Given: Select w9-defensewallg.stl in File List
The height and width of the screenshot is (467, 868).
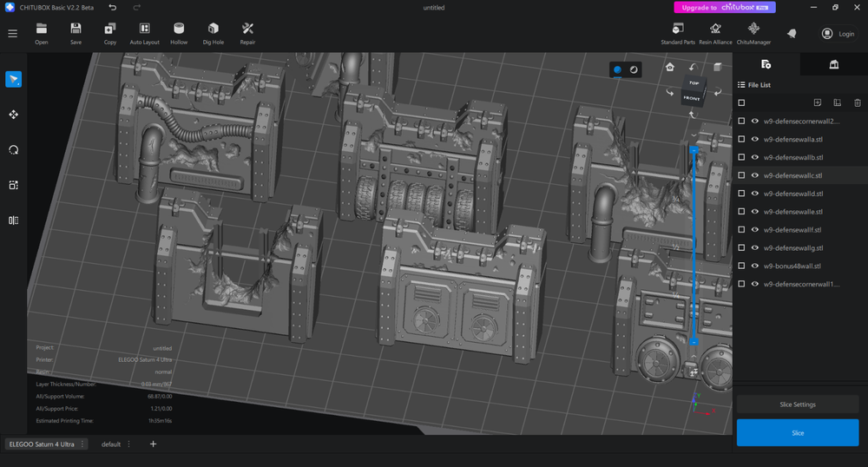Looking at the screenshot, I should pyautogui.click(x=793, y=248).
